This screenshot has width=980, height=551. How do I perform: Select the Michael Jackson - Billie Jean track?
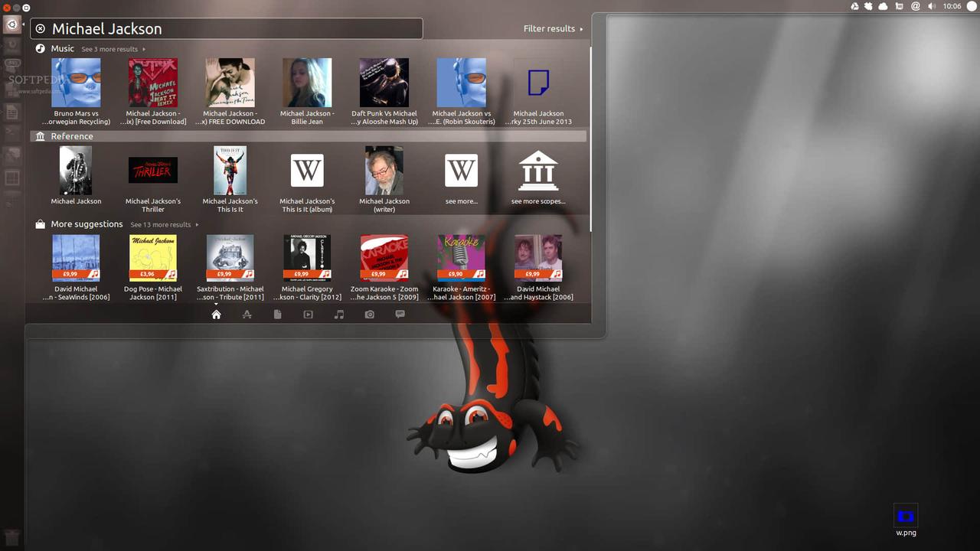pos(307,90)
